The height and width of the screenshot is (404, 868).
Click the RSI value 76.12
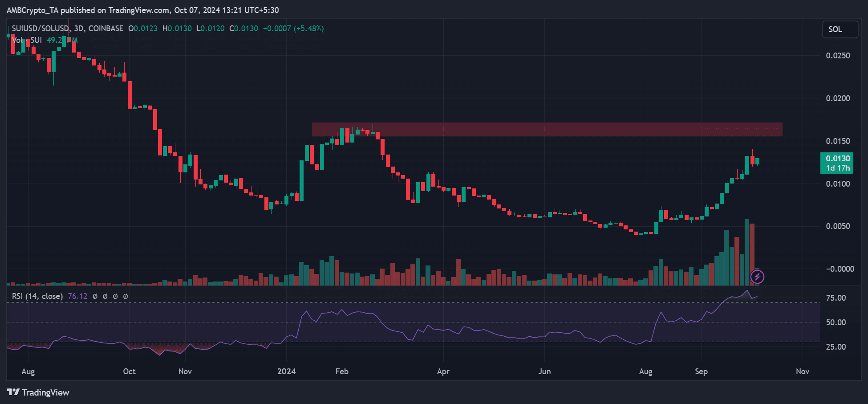pos(77,296)
